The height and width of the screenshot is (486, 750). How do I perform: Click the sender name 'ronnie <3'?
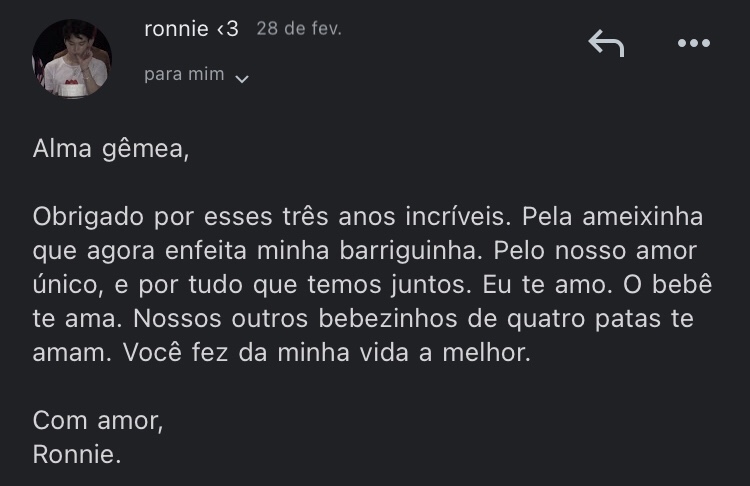(191, 29)
